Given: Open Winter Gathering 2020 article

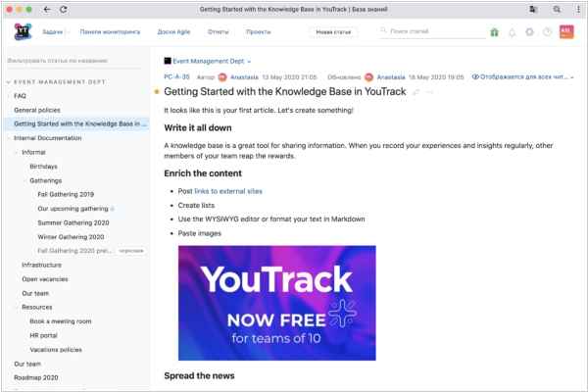Looking at the screenshot, I should pos(71,237).
